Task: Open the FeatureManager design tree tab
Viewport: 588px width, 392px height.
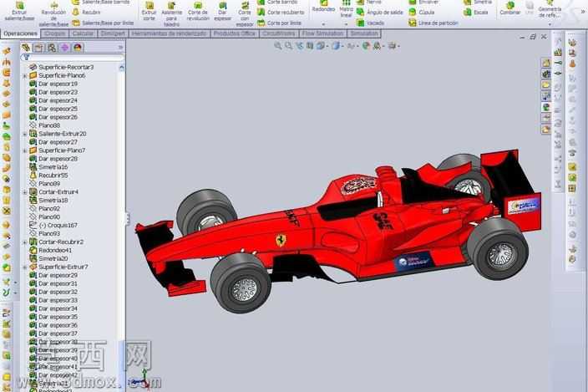Action: tap(26, 48)
